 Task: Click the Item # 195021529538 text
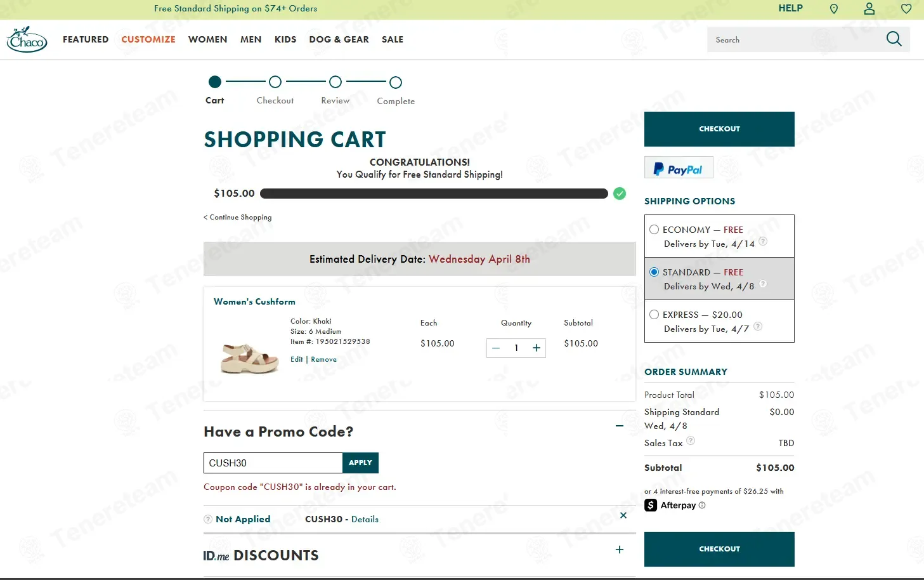pyautogui.click(x=330, y=341)
